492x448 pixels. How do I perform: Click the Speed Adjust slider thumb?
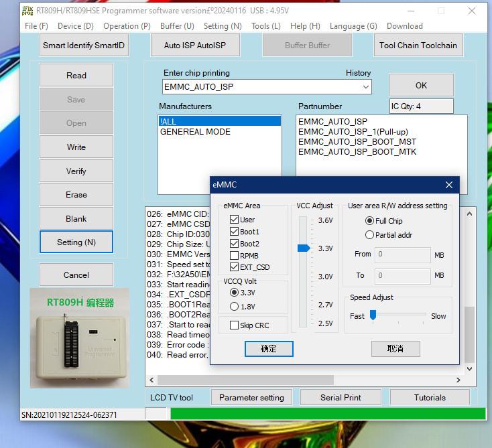pos(373,315)
